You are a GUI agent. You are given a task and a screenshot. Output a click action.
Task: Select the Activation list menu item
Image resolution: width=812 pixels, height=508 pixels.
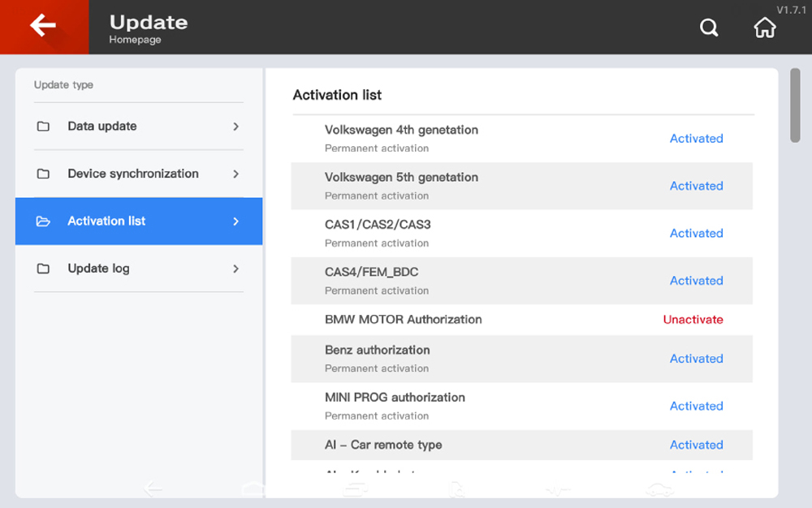139,221
